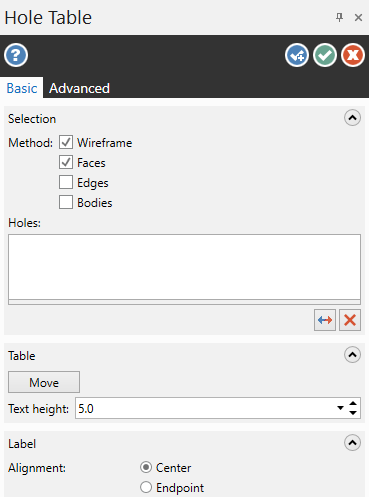This screenshot has width=369, height=497.
Task: Uncheck the Wireframe method checkbox
Action: tap(66, 142)
